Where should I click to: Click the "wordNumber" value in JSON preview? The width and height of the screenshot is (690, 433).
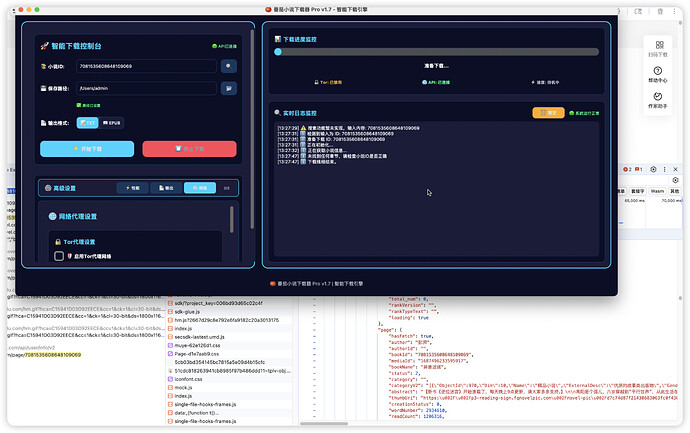coord(436,410)
